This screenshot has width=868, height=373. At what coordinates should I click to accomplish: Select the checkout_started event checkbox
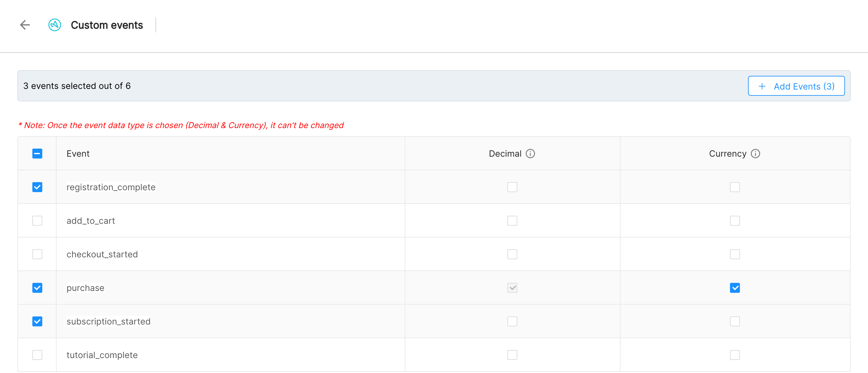point(37,254)
